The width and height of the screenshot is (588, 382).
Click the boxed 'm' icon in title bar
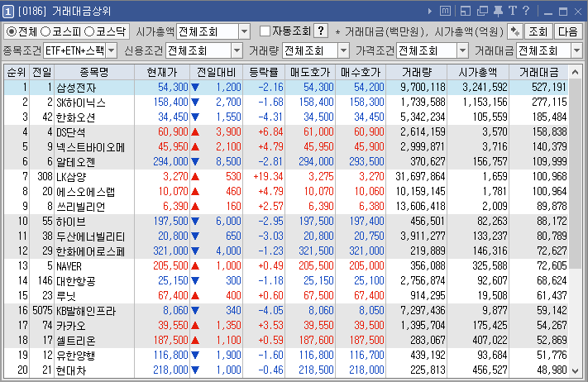point(445,12)
